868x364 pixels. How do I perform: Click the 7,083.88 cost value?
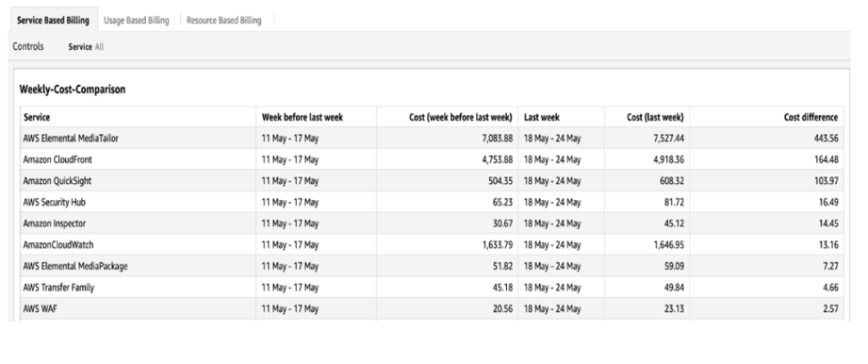[x=497, y=139]
